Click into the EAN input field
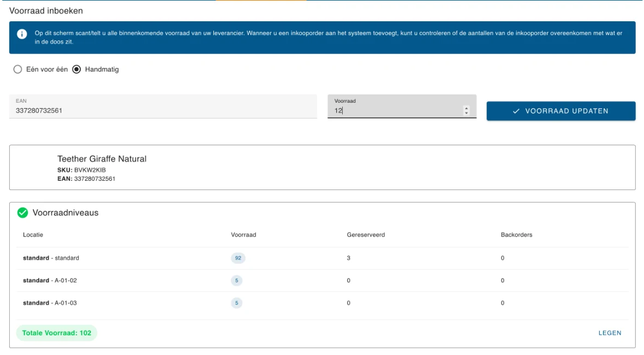This screenshot has height=355, width=644. (163, 106)
